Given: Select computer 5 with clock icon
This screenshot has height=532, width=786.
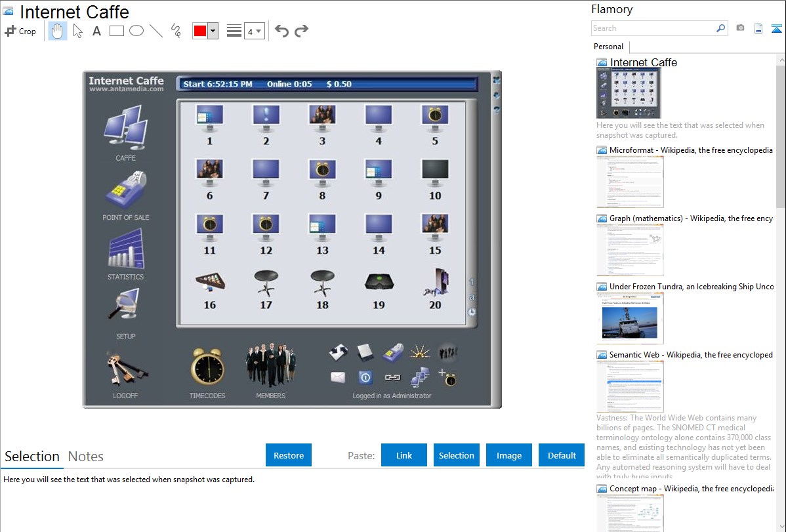Looking at the screenshot, I should click(435, 125).
